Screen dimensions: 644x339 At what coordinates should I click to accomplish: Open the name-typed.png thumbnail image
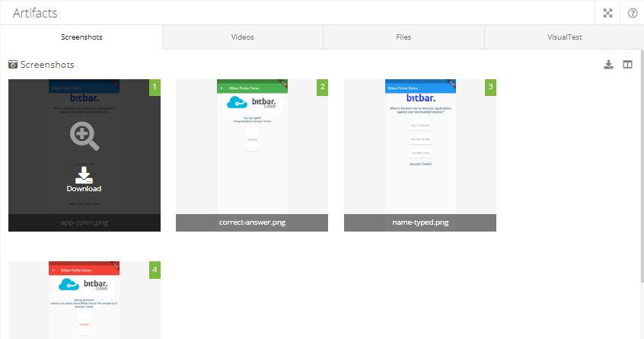[x=420, y=146]
